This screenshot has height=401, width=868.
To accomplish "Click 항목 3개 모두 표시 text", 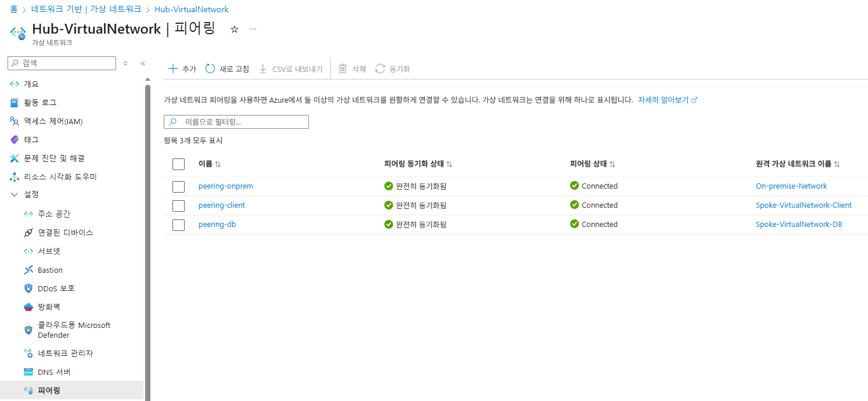I will pyautogui.click(x=193, y=141).
